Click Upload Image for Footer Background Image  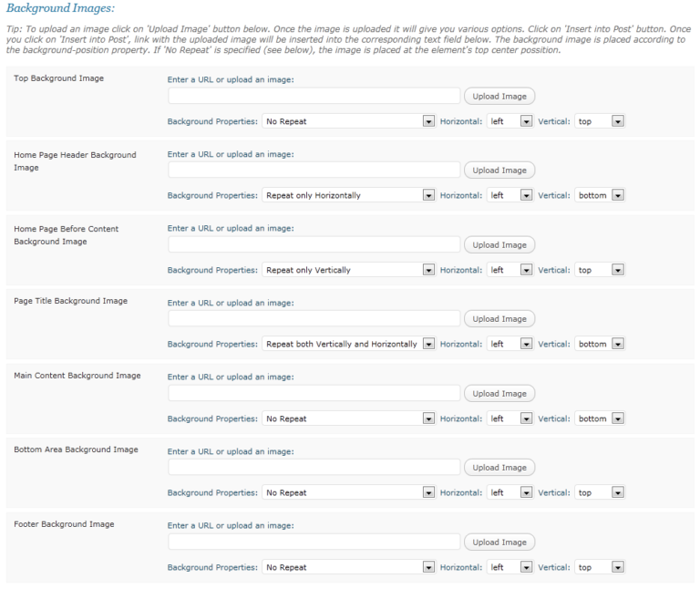point(499,542)
